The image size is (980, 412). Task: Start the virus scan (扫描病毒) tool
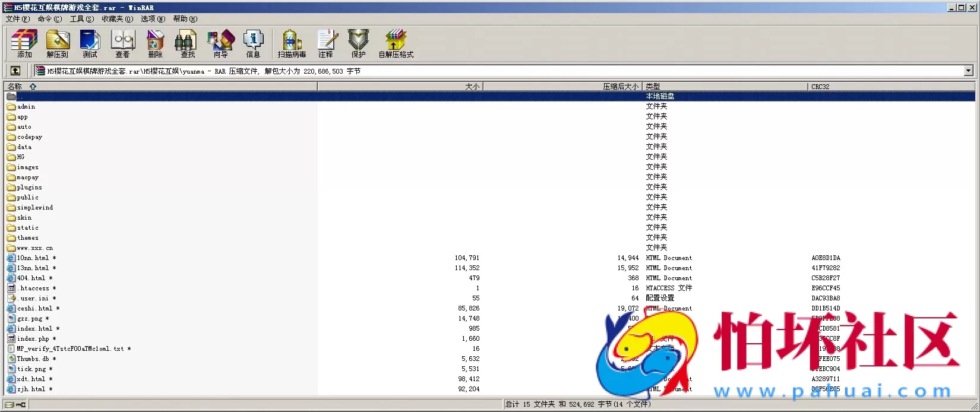coord(292,43)
